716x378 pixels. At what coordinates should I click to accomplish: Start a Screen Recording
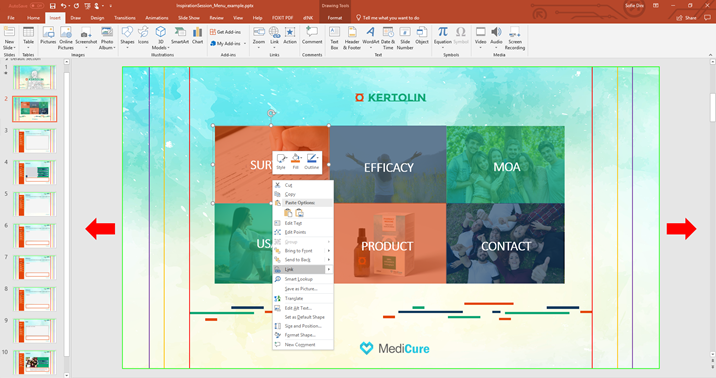click(515, 38)
